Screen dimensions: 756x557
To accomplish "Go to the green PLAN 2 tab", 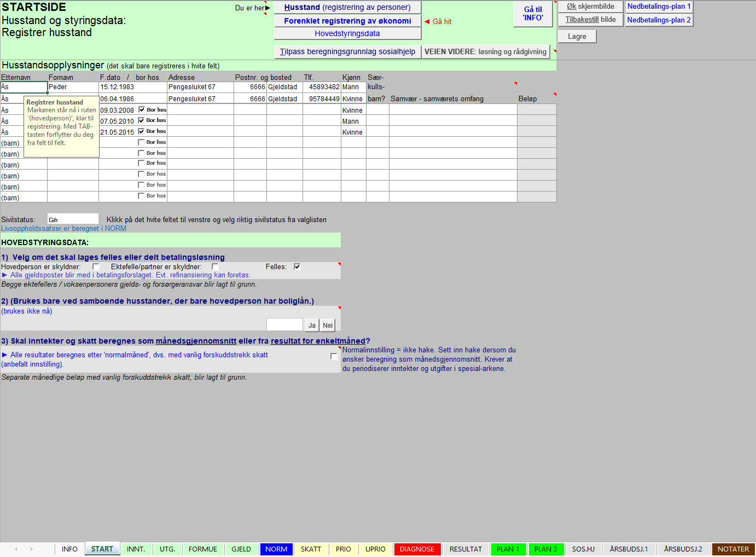I will (546, 549).
